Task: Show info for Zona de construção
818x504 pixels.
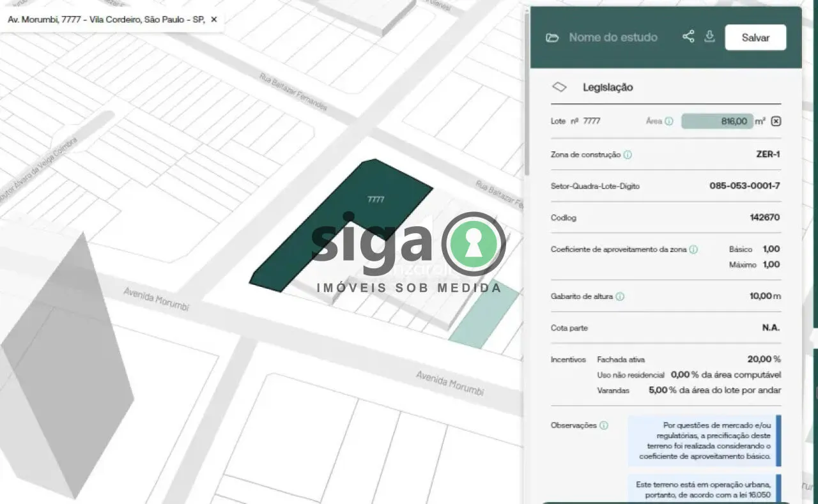Action: 628,155
